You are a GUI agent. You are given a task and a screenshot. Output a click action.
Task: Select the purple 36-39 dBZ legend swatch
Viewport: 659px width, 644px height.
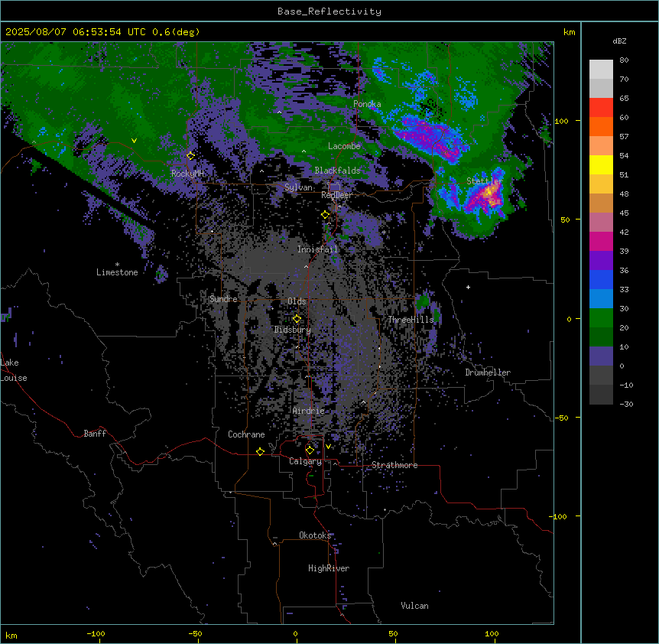(601, 261)
